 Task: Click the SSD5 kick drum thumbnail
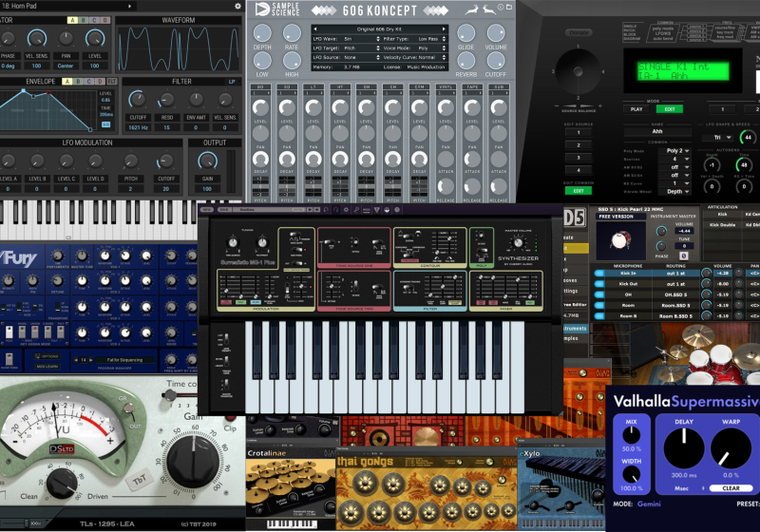click(620, 240)
